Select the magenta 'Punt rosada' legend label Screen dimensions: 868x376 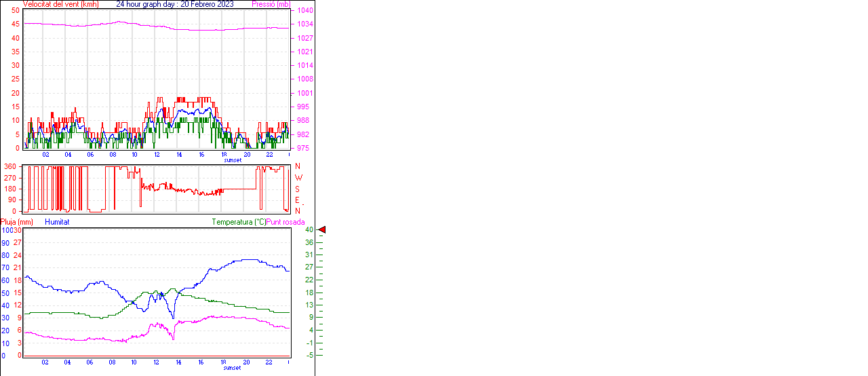285,222
